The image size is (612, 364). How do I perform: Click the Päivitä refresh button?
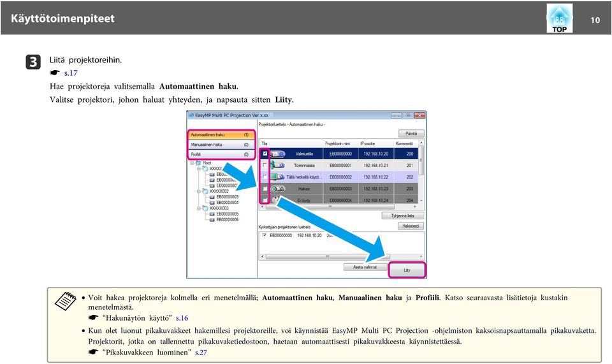[411, 133]
